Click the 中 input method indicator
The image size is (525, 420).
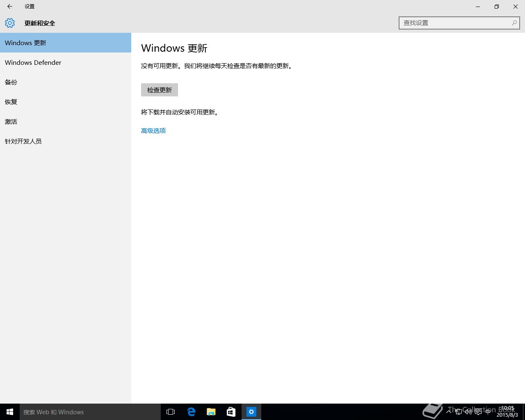pyautogui.click(x=488, y=412)
